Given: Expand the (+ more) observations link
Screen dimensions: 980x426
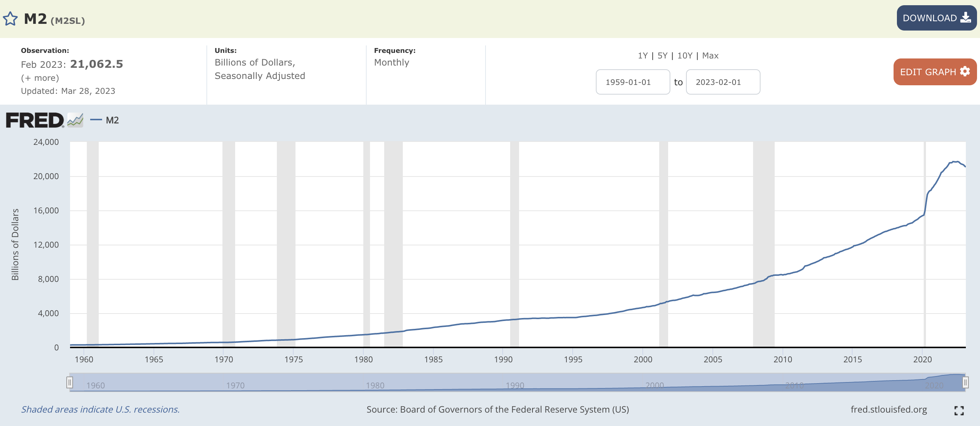Looking at the screenshot, I should coord(40,78).
